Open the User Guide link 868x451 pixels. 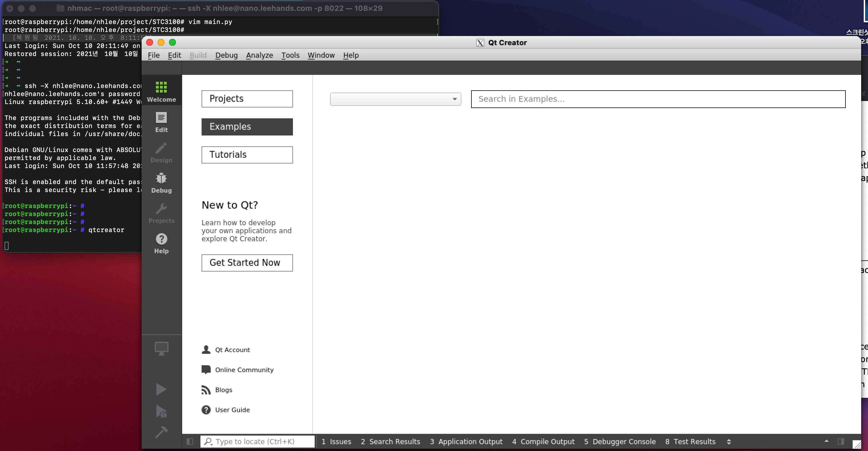point(232,410)
